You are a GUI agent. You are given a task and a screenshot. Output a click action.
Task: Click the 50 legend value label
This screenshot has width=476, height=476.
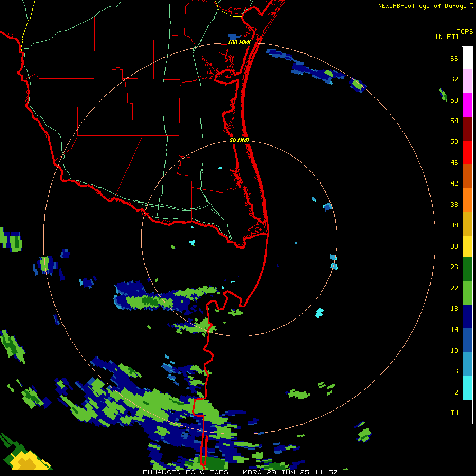pos(454,142)
